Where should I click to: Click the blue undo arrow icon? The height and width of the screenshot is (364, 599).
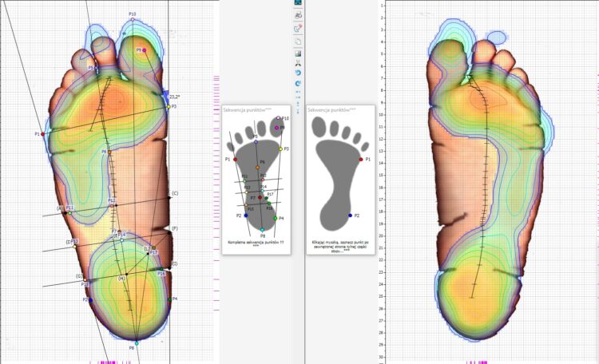tap(298, 73)
